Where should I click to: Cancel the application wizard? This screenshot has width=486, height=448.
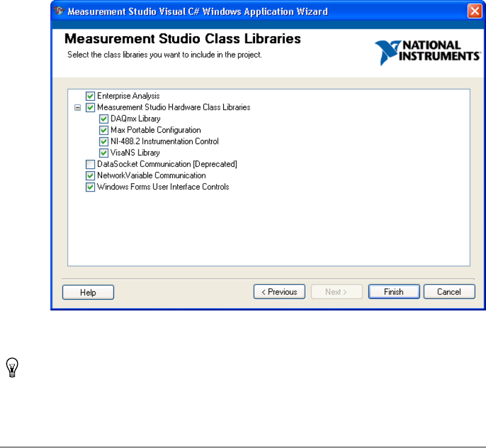pos(449,292)
